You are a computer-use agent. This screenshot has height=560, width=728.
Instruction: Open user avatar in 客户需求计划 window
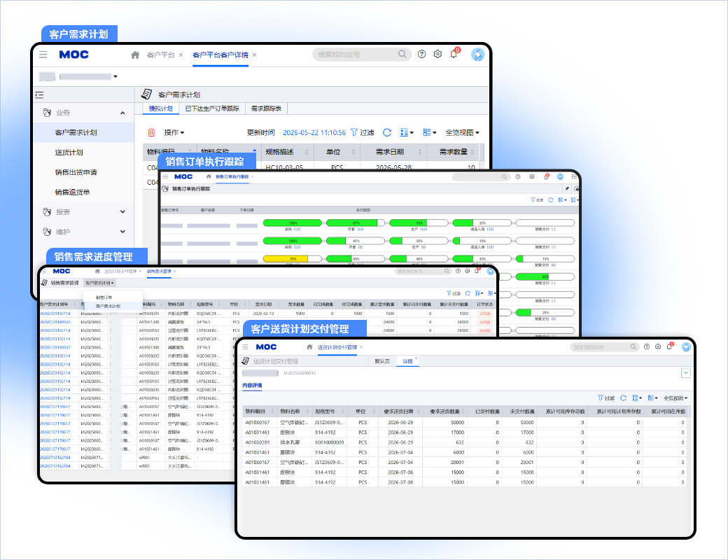tap(477, 55)
